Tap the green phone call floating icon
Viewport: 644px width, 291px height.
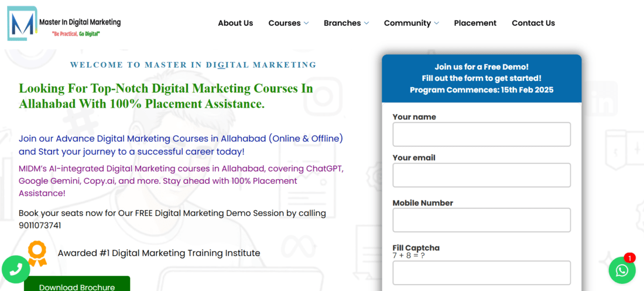(16, 269)
